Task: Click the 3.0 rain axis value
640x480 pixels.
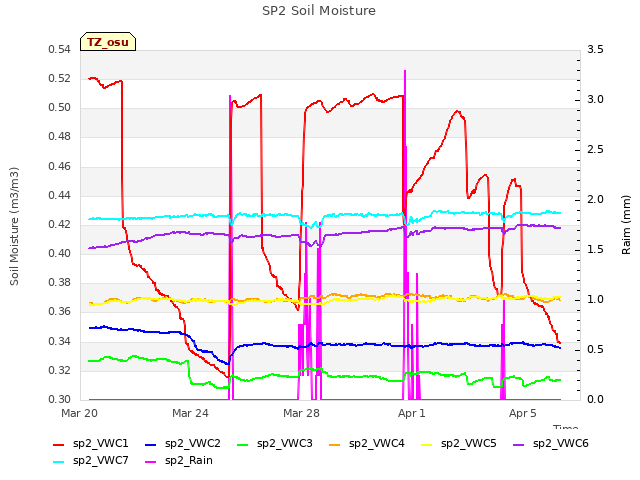Action: (596, 100)
